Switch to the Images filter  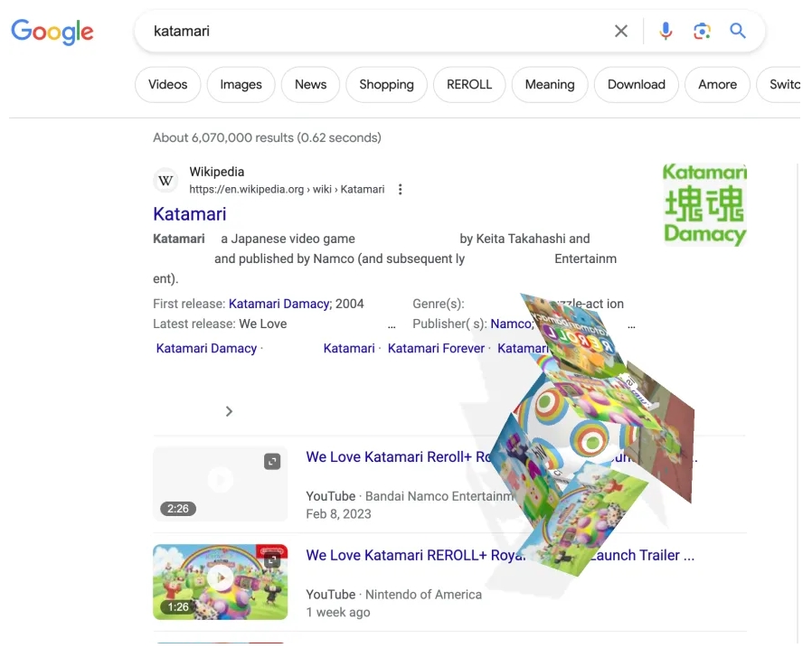click(x=241, y=84)
